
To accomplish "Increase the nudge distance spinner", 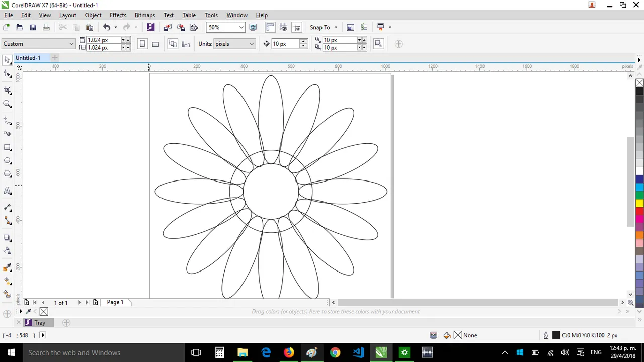I will (x=303, y=42).
